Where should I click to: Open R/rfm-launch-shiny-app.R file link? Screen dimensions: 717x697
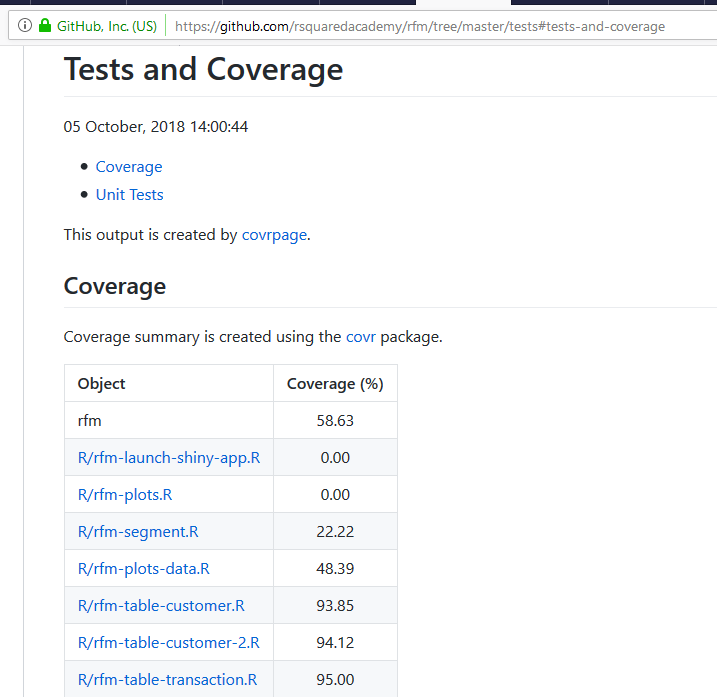coord(169,458)
